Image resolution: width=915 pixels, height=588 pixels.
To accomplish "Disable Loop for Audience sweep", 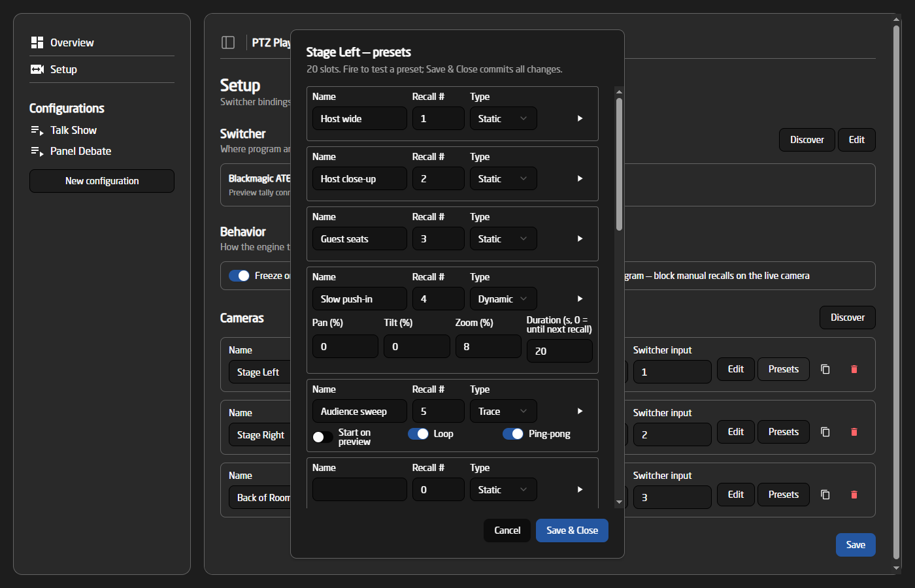I will (x=418, y=434).
